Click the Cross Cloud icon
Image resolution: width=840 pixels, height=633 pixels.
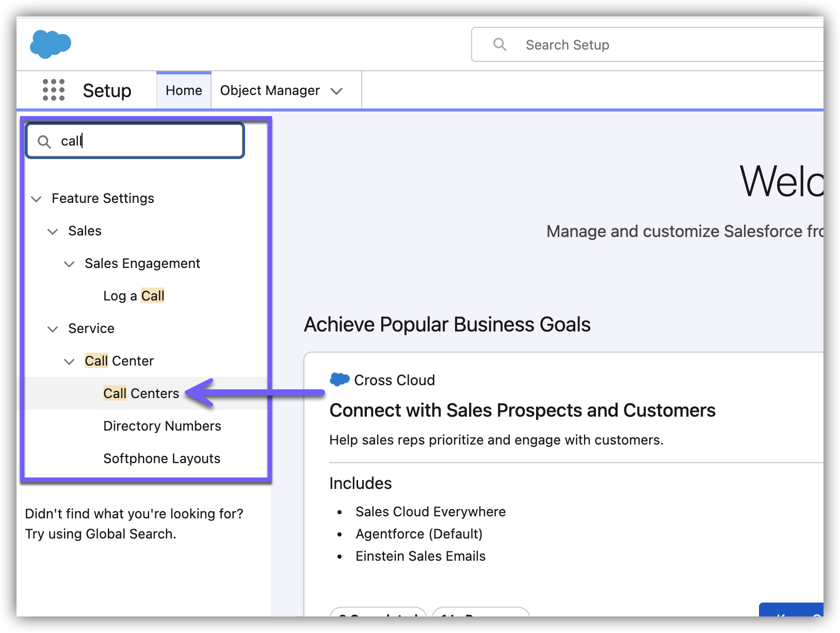[x=340, y=379]
